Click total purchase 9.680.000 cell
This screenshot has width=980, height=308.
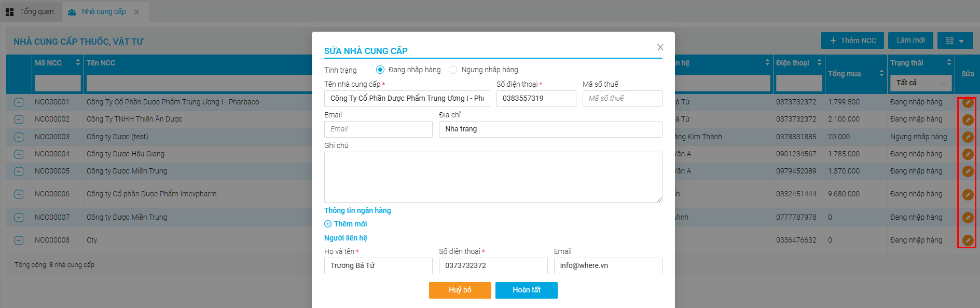(x=844, y=194)
